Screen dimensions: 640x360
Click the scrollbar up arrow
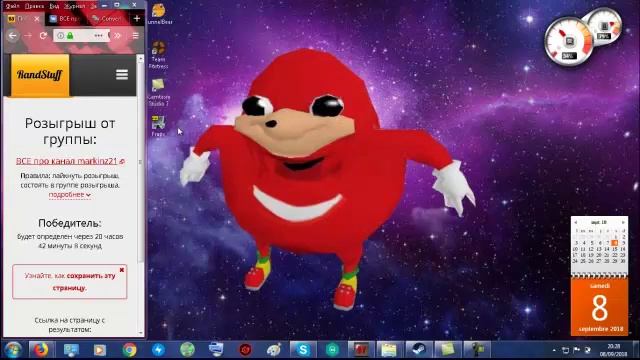[140, 59]
